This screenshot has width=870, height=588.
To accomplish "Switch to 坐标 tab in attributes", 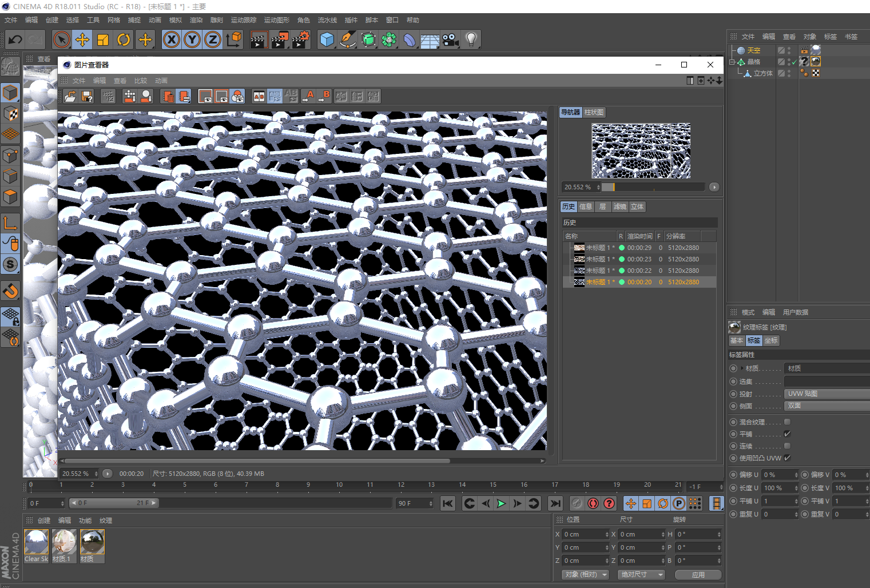I will point(771,340).
